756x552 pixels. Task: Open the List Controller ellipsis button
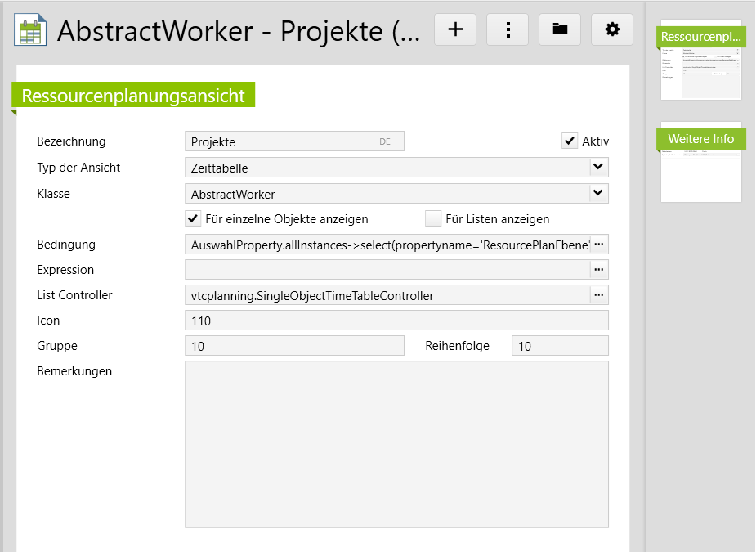[x=599, y=295]
